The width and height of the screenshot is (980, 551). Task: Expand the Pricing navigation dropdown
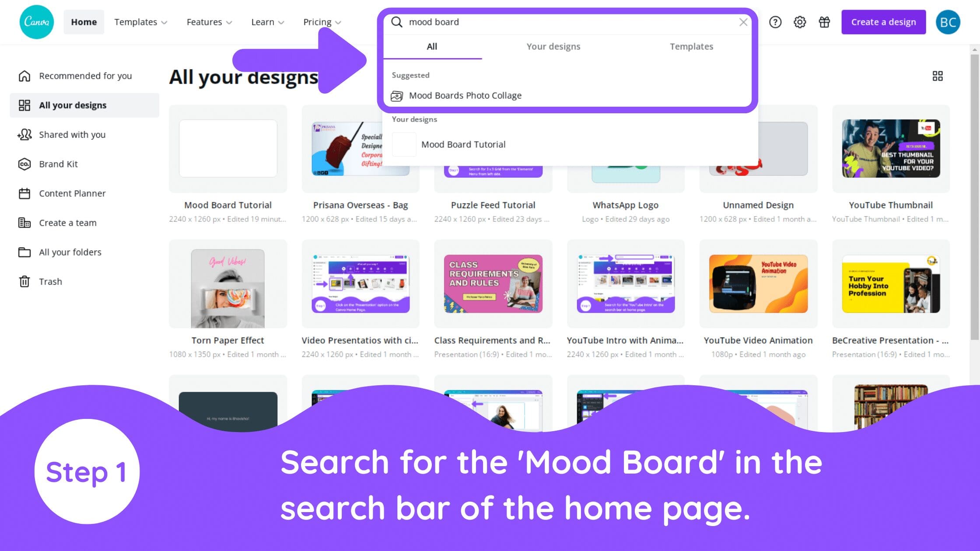pyautogui.click(x=322, y=21)
